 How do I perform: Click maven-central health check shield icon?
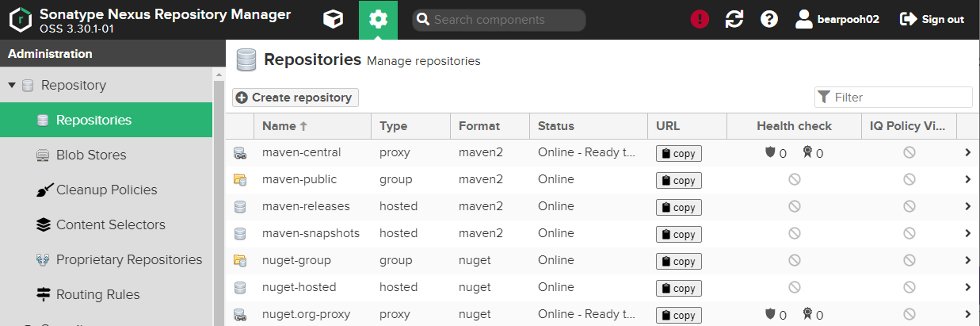coord(769,152)
